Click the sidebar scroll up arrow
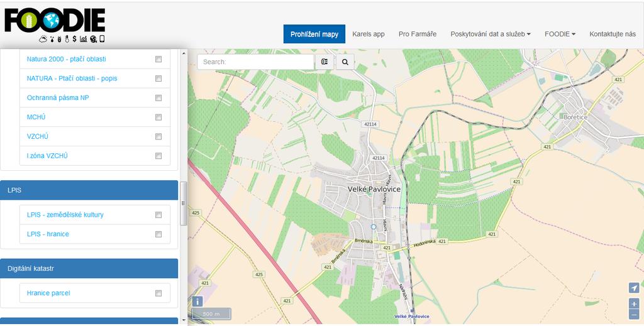 pyautogui.click(x=184, y=53)
